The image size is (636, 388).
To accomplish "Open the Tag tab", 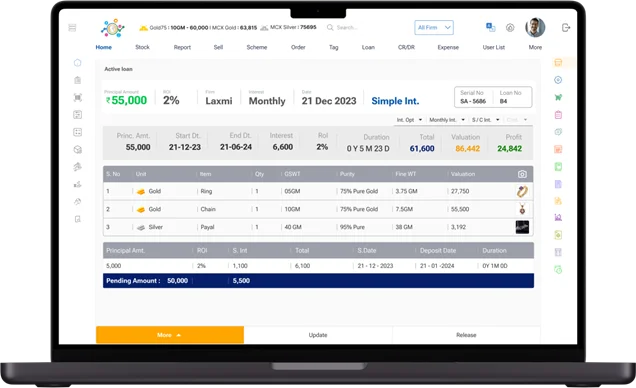I will coord(333,47).
